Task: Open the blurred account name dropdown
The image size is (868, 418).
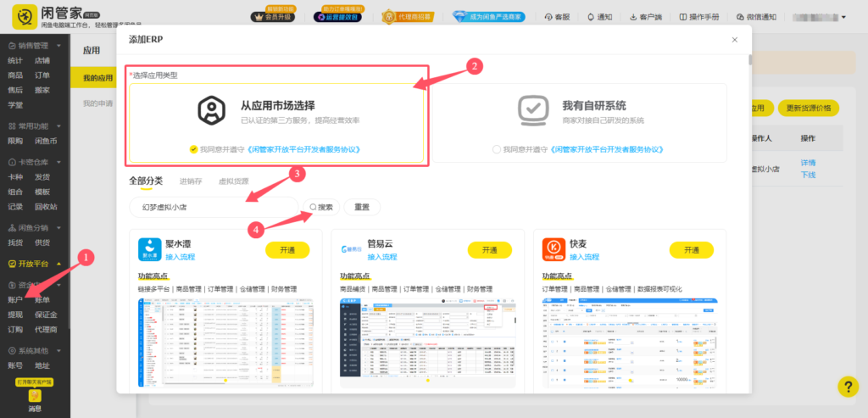Action: 820,17
